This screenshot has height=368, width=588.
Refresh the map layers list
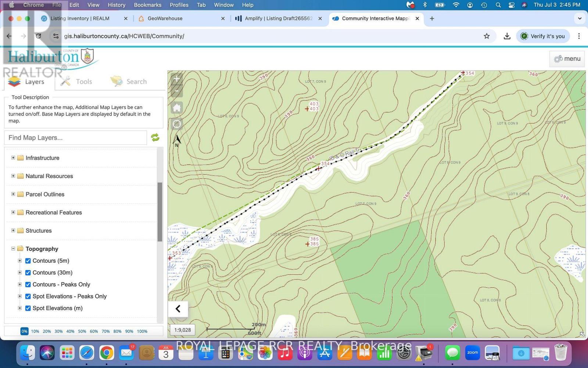(x=155, y=137)
